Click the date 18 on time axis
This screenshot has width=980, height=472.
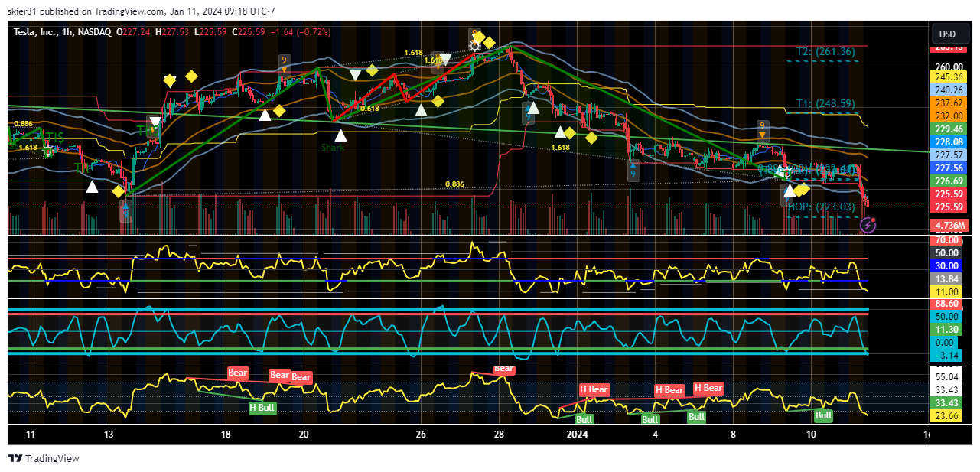point(226,435)
